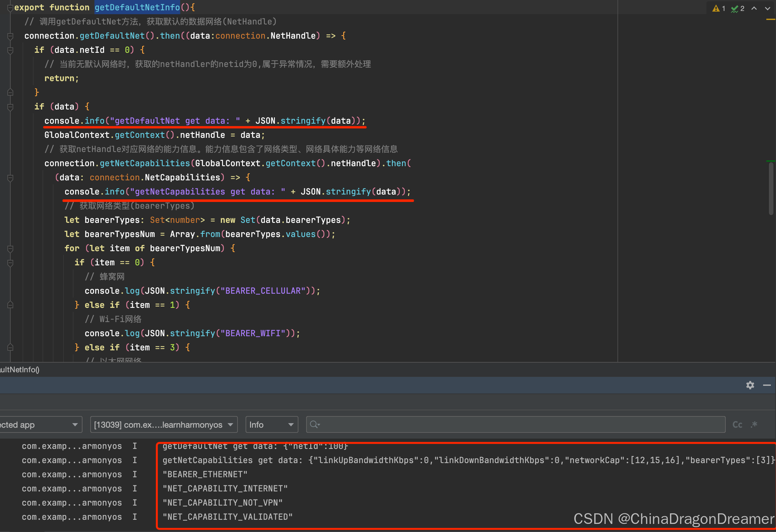Viewport: 776px width, 532px height.
Task: Click getDefaultNetInfo function name in editor
Action: pos(137,7)
